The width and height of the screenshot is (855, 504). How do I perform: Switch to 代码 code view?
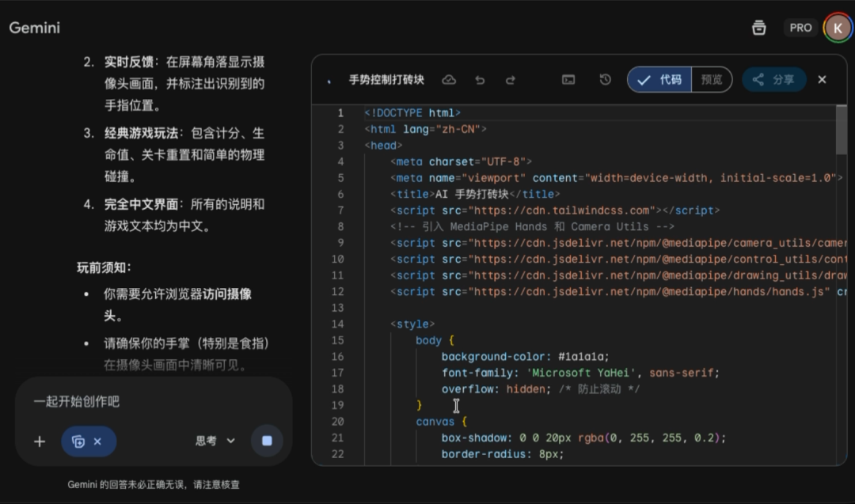click(660, 80)
